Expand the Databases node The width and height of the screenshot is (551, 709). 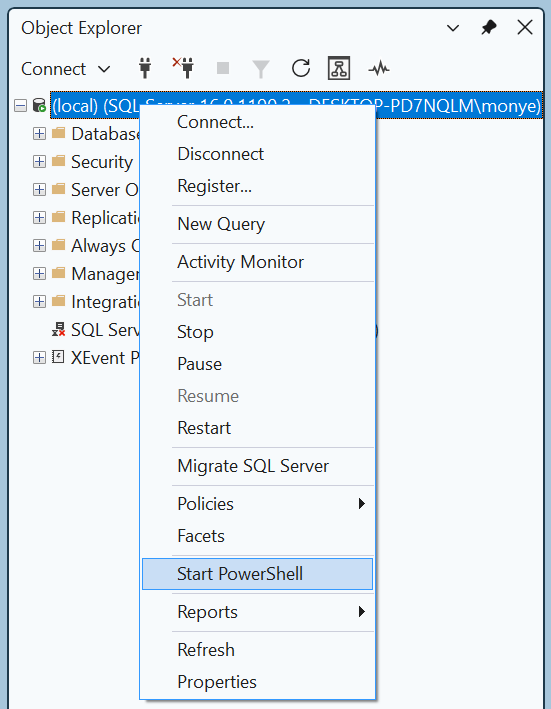(x=39, y=134)
